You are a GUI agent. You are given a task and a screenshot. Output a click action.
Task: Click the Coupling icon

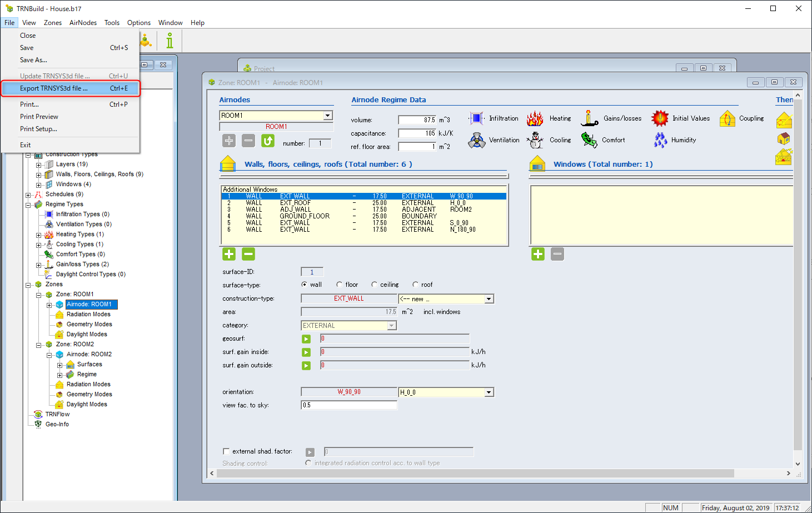[728, 118]
